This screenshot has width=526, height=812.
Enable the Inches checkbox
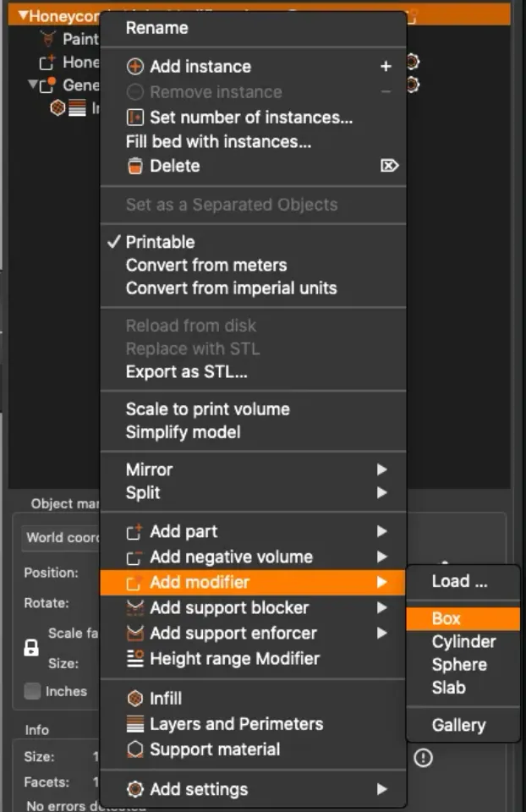pyautogui.click(x=32, y=691)
